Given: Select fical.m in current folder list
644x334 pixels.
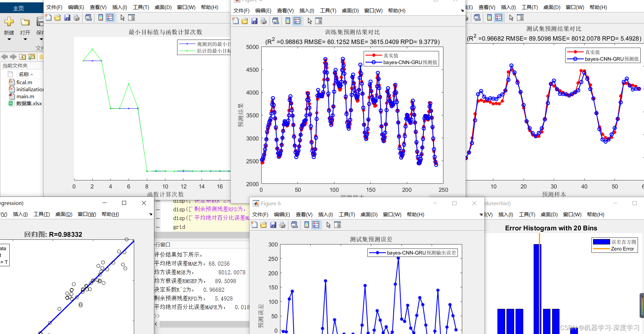Looking at the screenshot, I should (24, 82).
